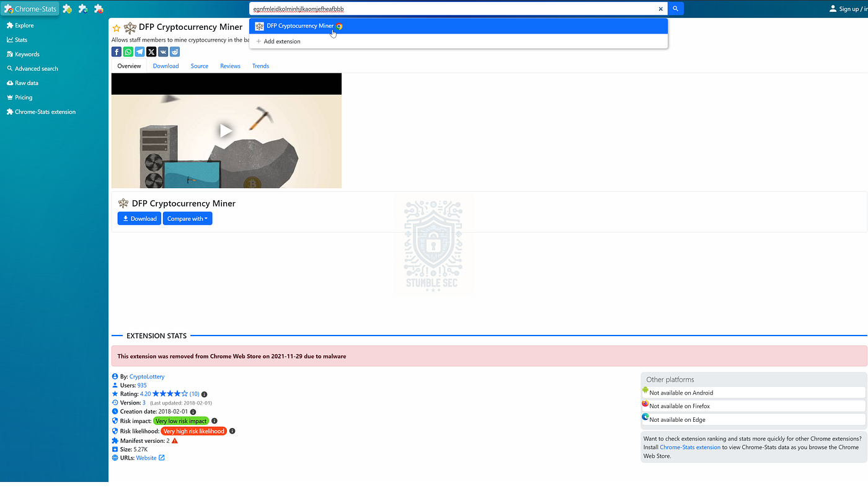Click the Not available on Edge row

click(754, 419)
